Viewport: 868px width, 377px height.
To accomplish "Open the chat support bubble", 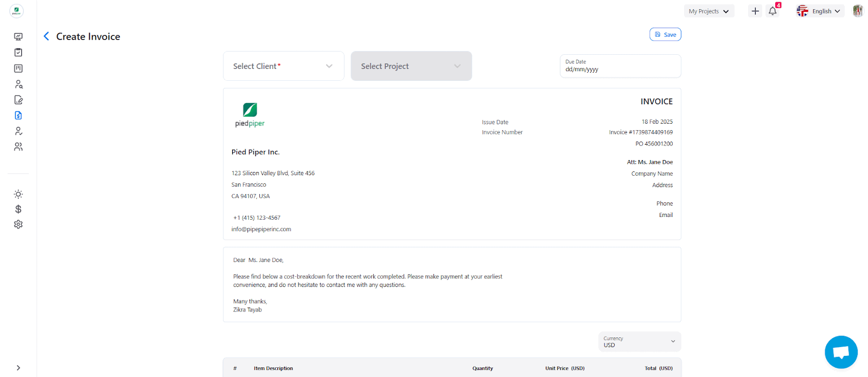I will [841, 352].
